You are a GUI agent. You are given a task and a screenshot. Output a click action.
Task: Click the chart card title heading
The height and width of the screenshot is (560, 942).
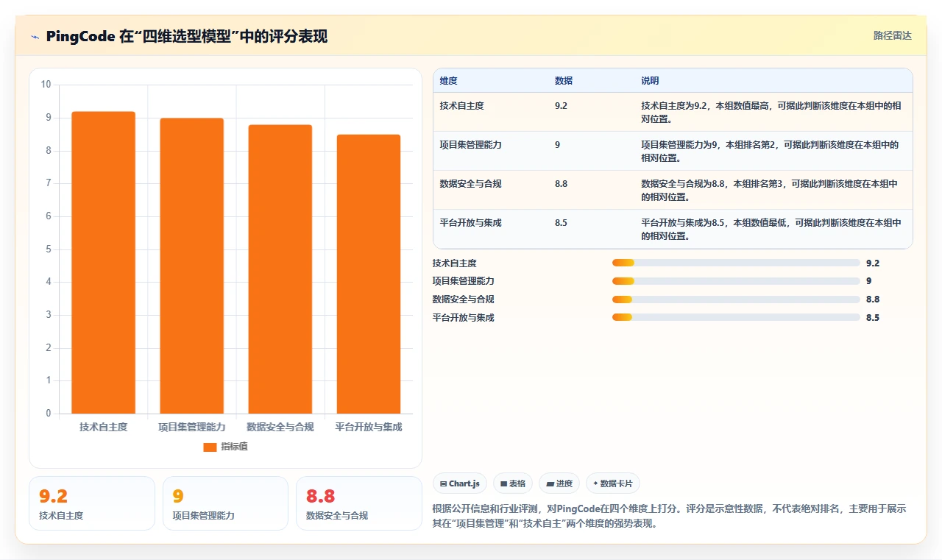coord(186,36)
